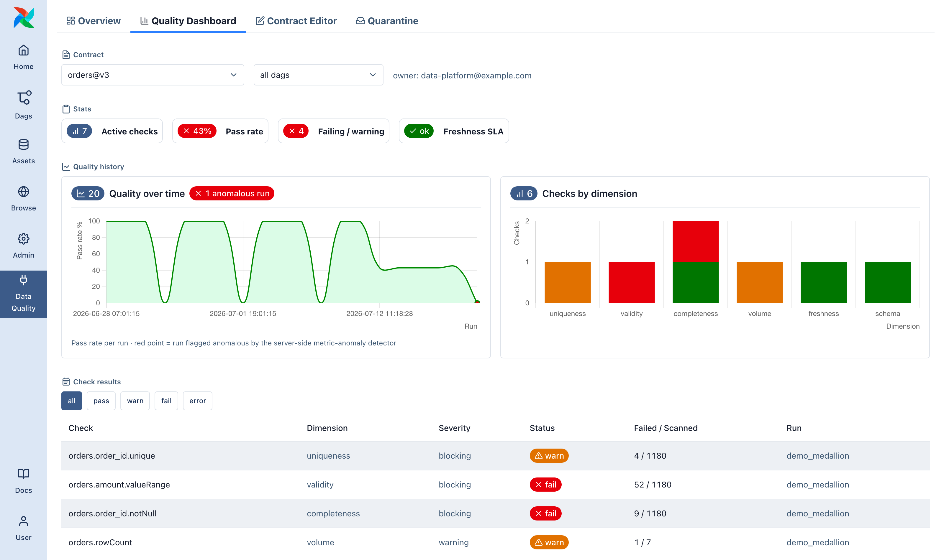Click fail badge for orders.order_id.notNull

(x=546, y=514)
